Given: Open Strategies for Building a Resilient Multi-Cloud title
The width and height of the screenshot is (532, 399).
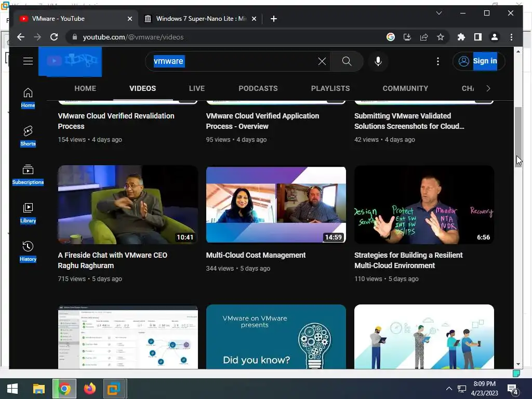Looking at the screenshot, I should (x=408, y=260).
